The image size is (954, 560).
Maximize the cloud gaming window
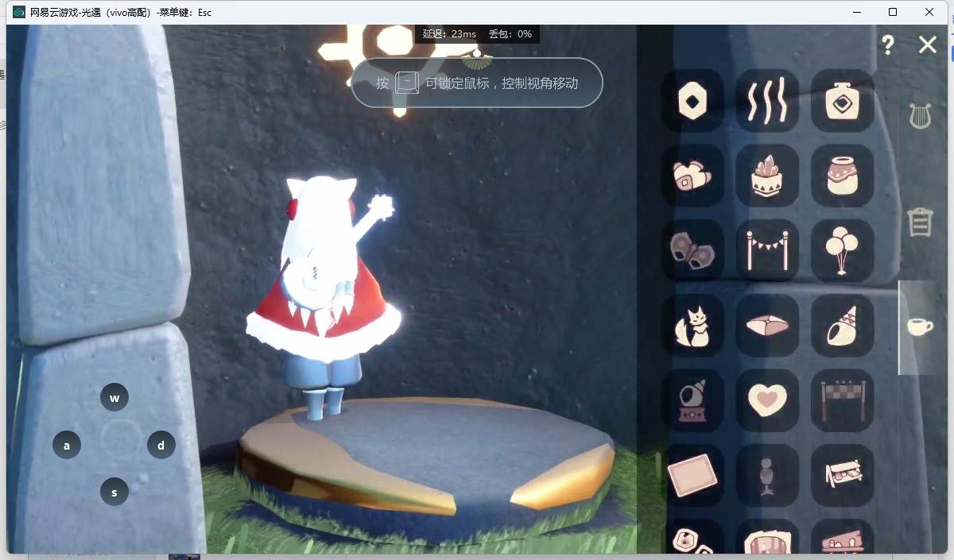893,12
